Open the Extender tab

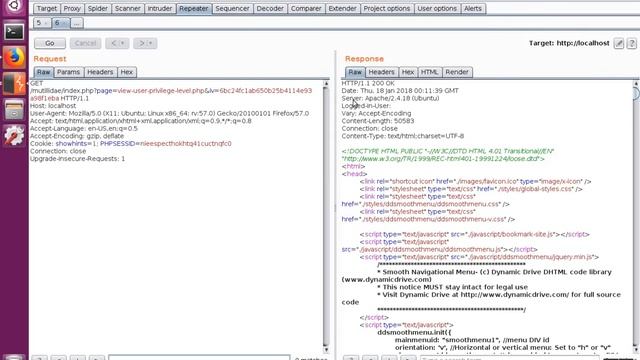click(342, 9)
